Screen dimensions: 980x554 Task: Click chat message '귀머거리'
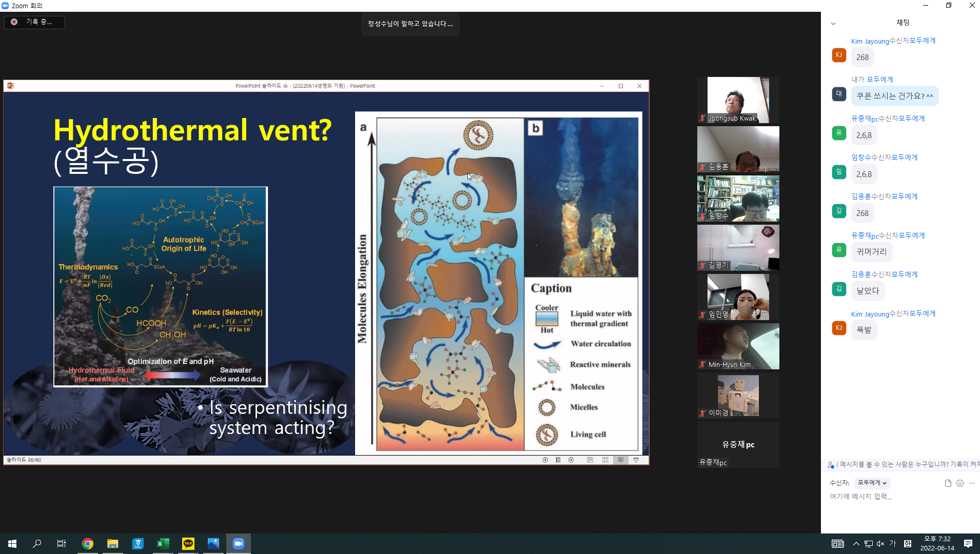pos(872,252)
